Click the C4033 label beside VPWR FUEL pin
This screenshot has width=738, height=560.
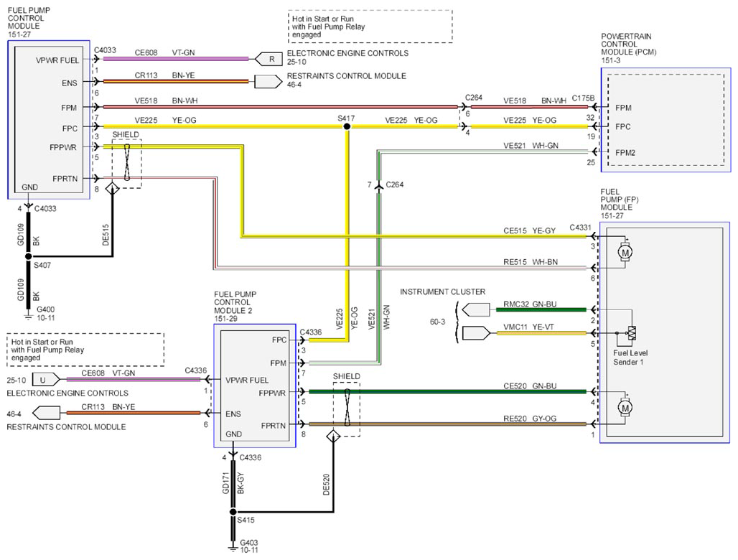pos(105,50)
